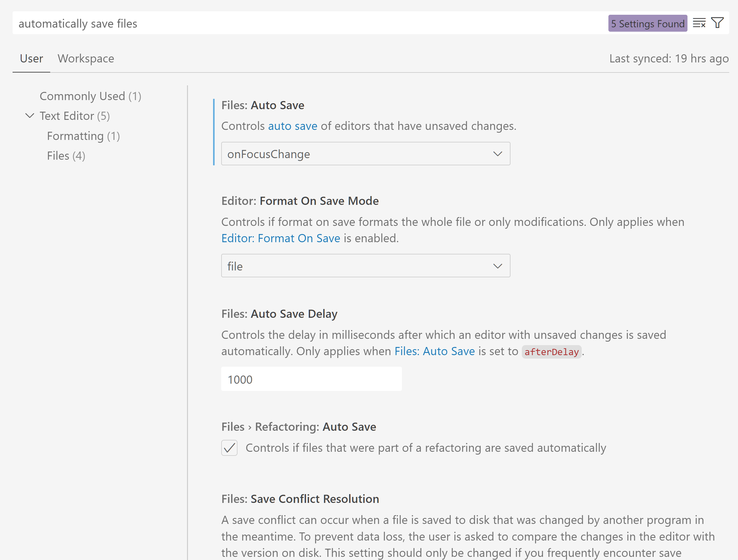Select Formatting under Text Editor

coord(83,136)
